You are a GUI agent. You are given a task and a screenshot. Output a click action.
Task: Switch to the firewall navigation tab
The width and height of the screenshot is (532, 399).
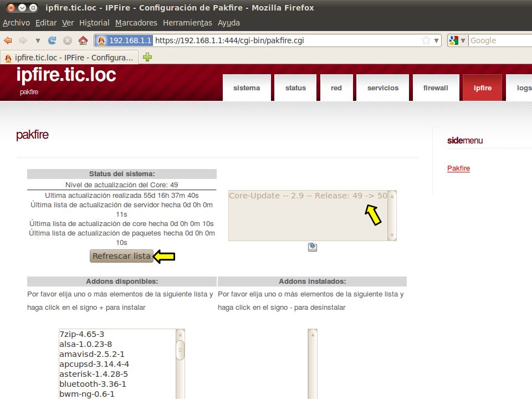pos(436,88)
